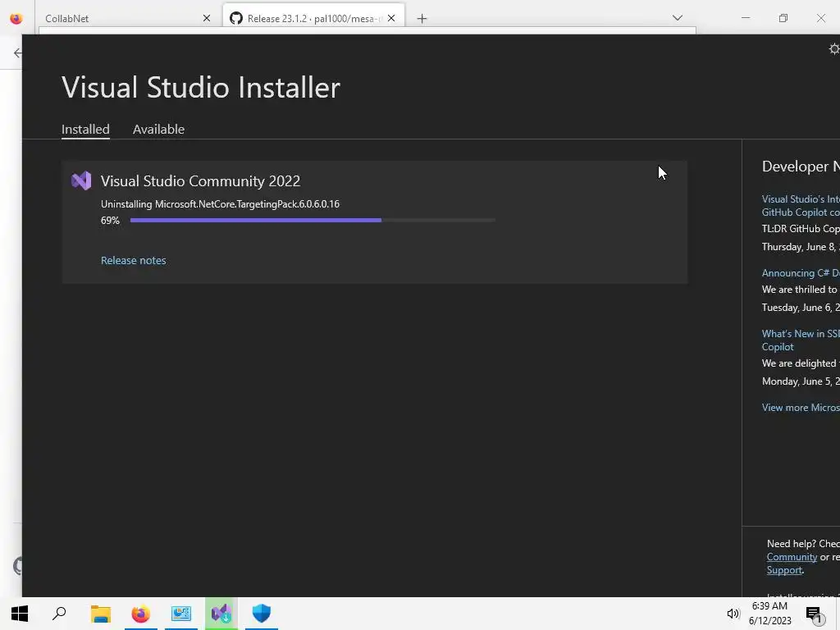This screenshot has width=840, height=630.
Task: Click the Firefox back arrow
Action: pyautogui.click(x=18, y=52)
